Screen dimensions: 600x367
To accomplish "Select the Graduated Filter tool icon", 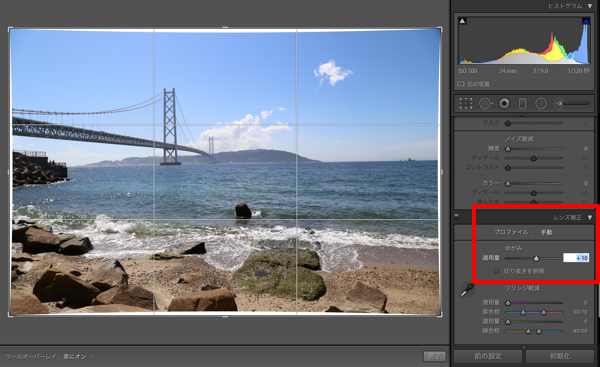I will [522, 103].
